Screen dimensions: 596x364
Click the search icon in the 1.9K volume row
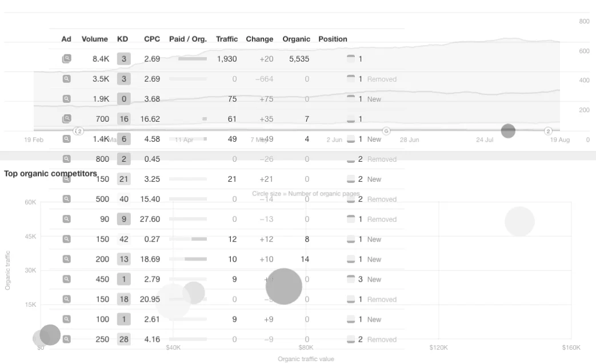coord(66,99)
